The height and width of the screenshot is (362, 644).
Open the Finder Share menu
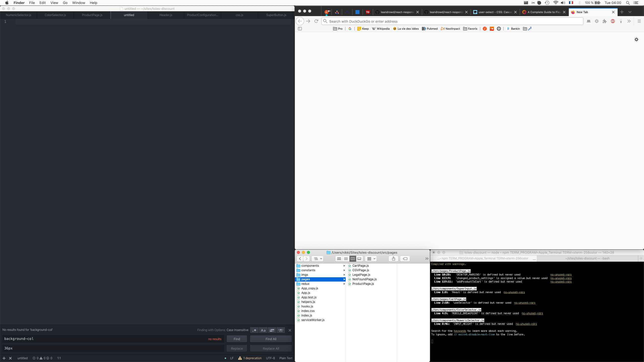[x=393, y=258]
